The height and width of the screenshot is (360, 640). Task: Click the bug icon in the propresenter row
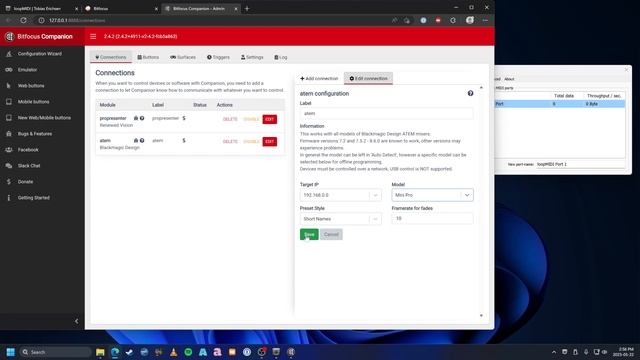click(136, 118)
